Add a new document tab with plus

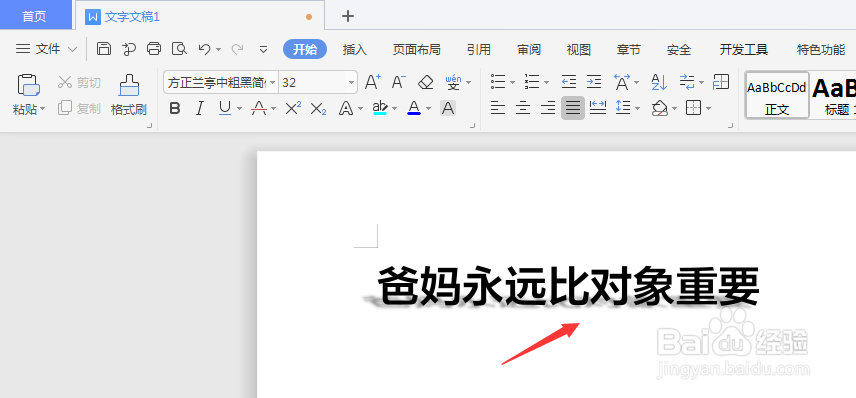[x=348, y=16]
